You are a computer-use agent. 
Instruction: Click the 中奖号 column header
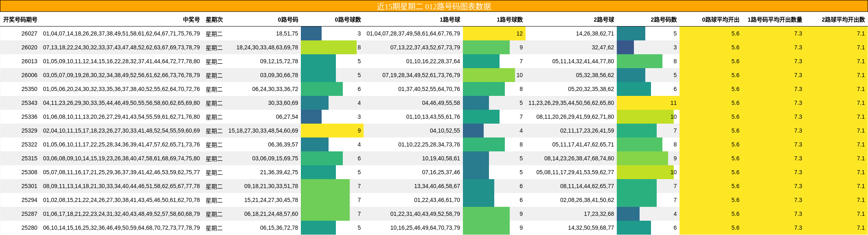(191, 20)
